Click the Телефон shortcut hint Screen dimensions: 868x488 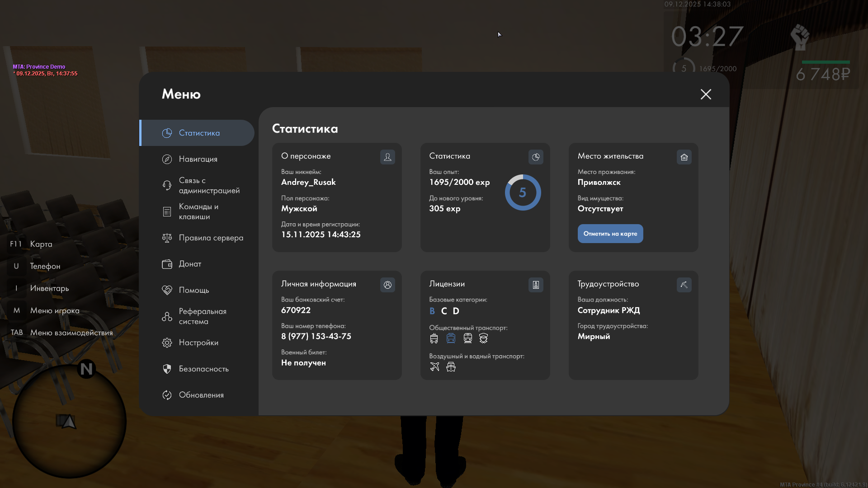45,266
